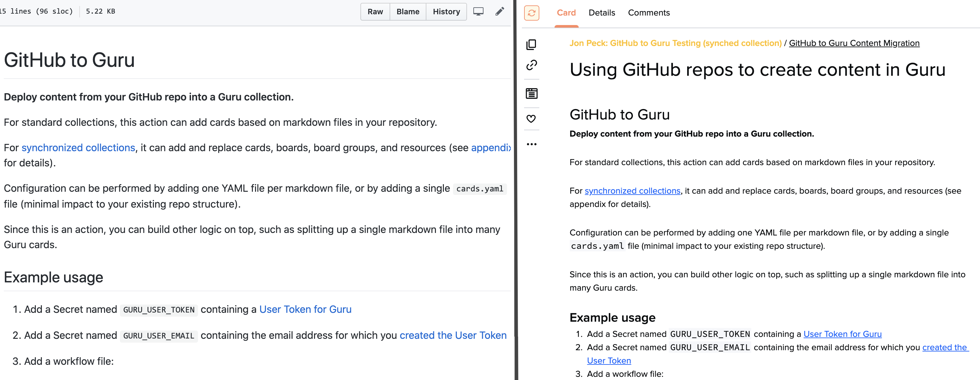Click the copy link chain icon

[531, 65]
